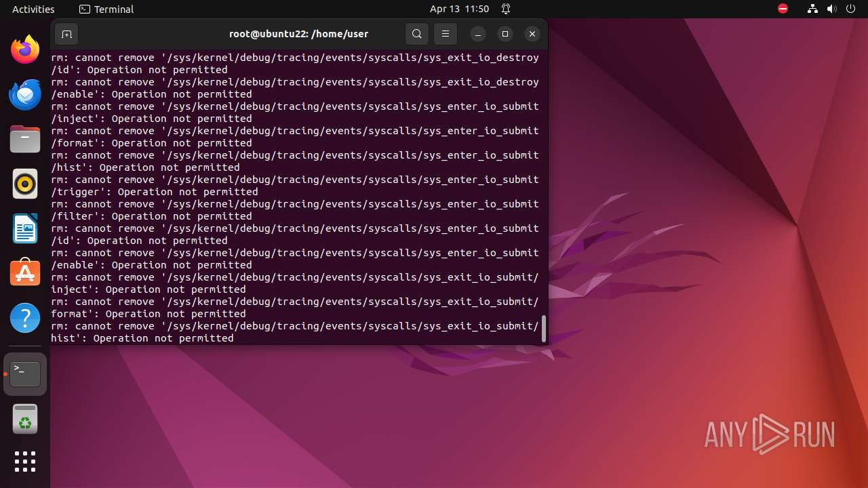
Task: Open the terminal hamburger menu
Action: 446,34
